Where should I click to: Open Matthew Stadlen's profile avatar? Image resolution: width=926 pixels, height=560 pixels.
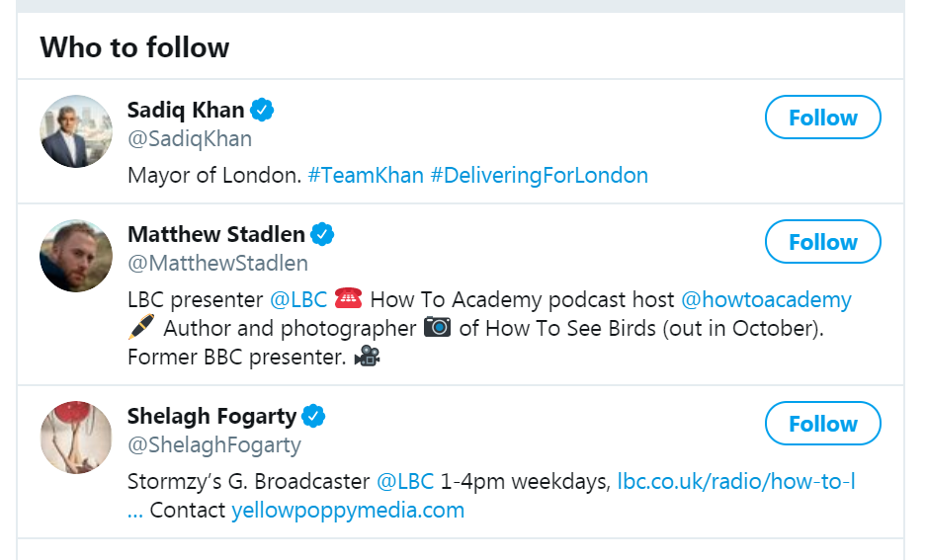[x=76, y=256]
